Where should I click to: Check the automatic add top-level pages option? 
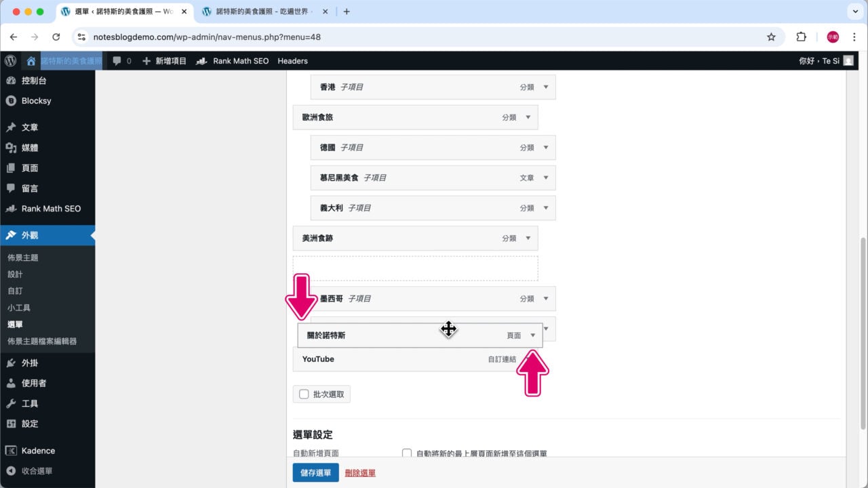click(406, 453)
